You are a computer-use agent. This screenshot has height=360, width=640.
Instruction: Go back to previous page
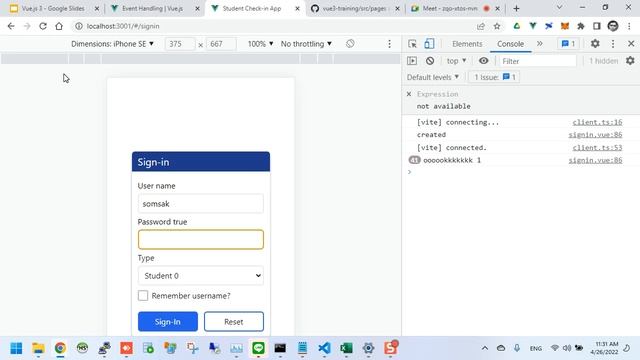11,26
